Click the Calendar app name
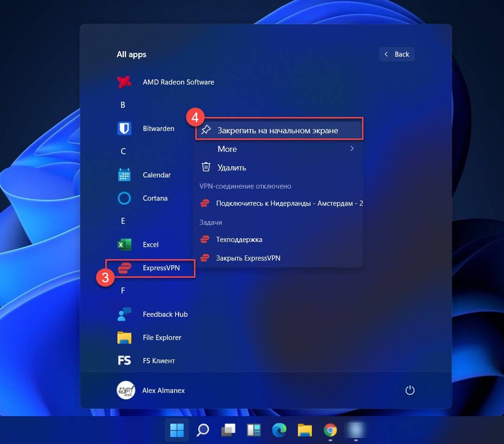The image size is (504, 444). (x=156, y=175)
